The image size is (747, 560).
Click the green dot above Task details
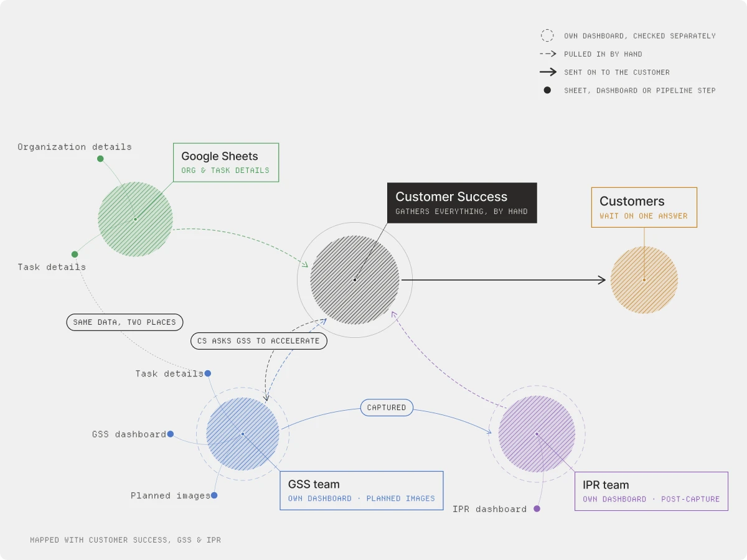coord(75,254)
